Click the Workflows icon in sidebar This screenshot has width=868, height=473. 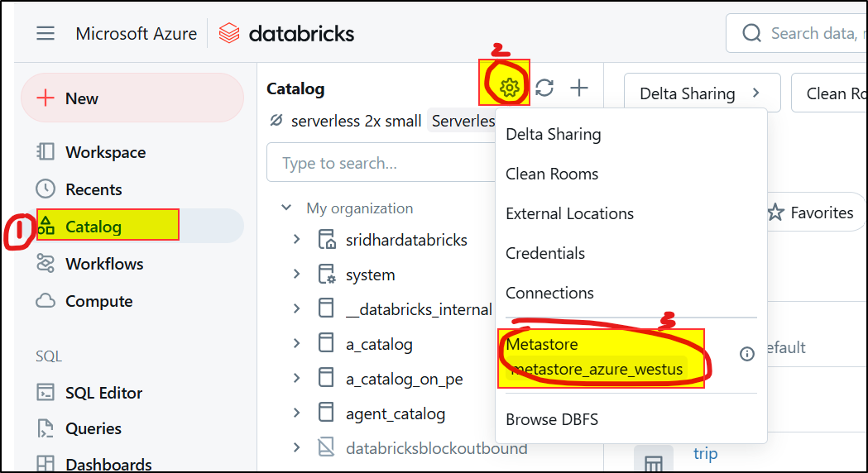46,263
